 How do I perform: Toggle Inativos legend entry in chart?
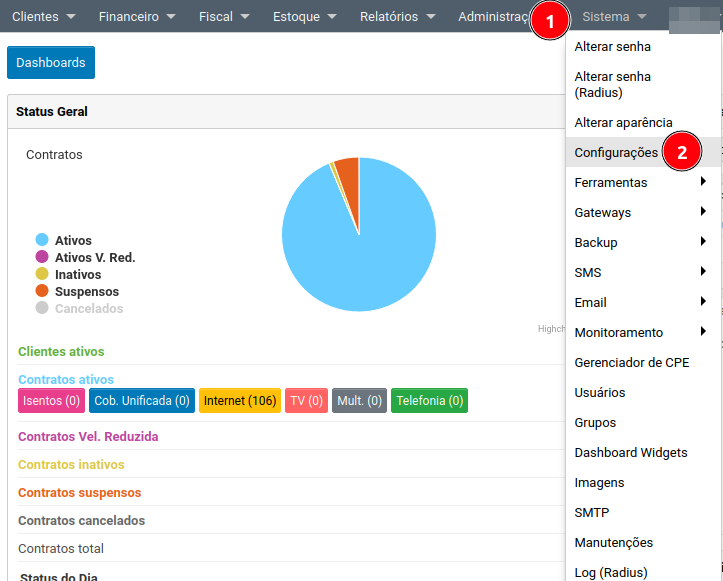click(x=77, y=275)
